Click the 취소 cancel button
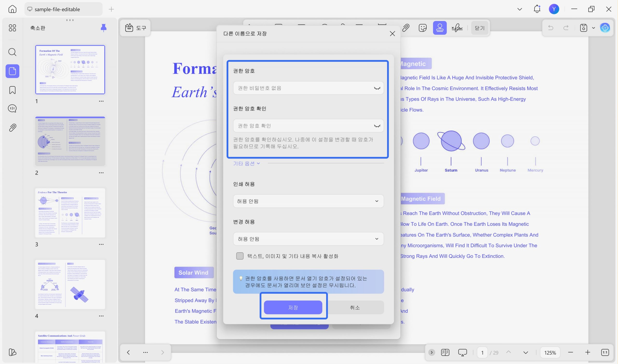This screenshot has height=364, width=618. [355, 307]
